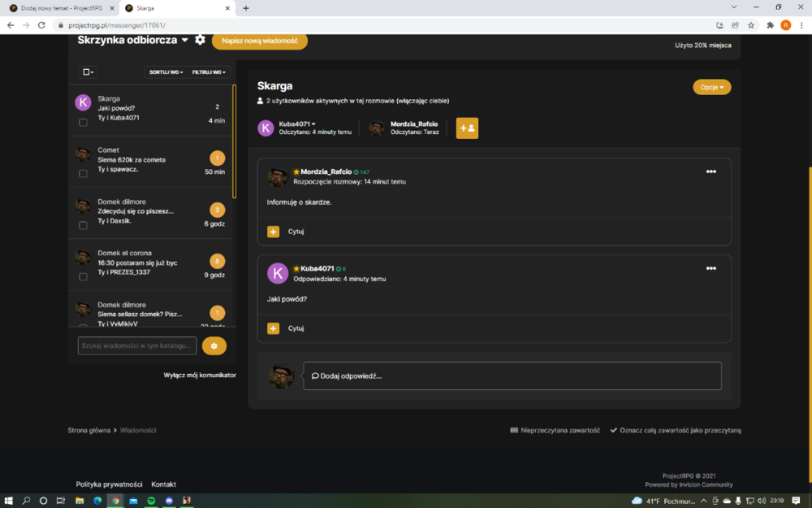Expand Skrzynka odbiorcza folder dropdown
The height and width of the screenshot is (508, 812).
click(185, 40)
